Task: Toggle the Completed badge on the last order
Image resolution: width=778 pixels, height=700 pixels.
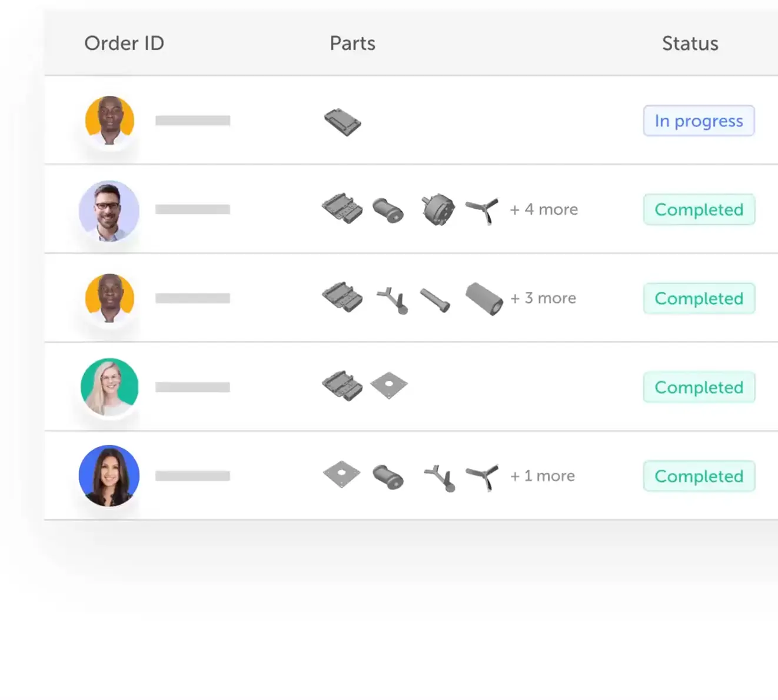Action: click(x=699, y=476)
